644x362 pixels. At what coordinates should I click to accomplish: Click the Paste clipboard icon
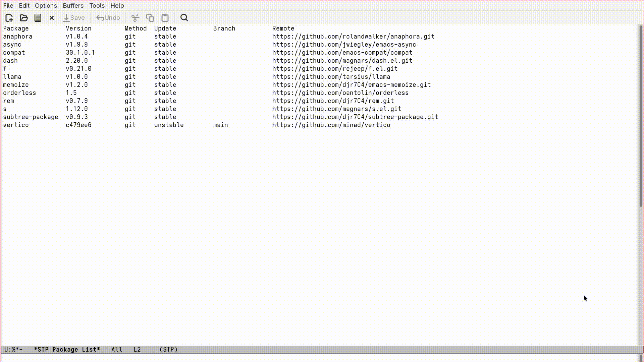pyautogui.click(x=165, y=18)
